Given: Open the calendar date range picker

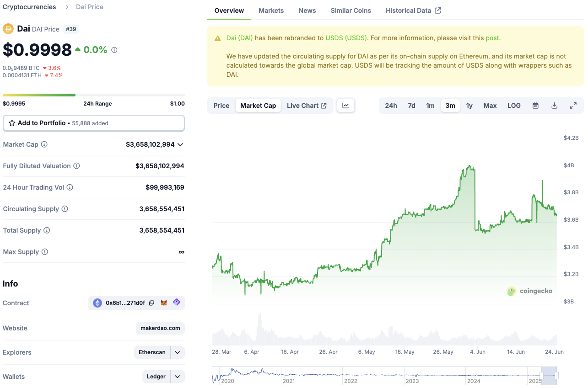Looking at the screenshot, I should coord(535,106).
